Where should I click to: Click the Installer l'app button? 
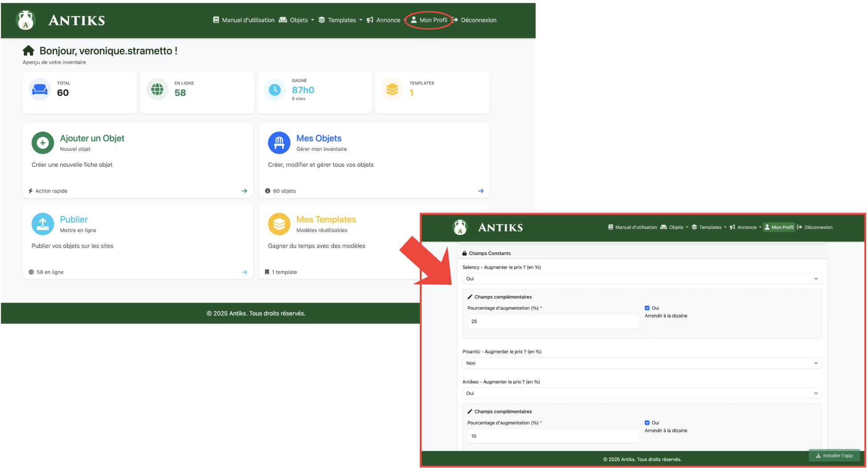pyautogui.click(x=834, y=456)
